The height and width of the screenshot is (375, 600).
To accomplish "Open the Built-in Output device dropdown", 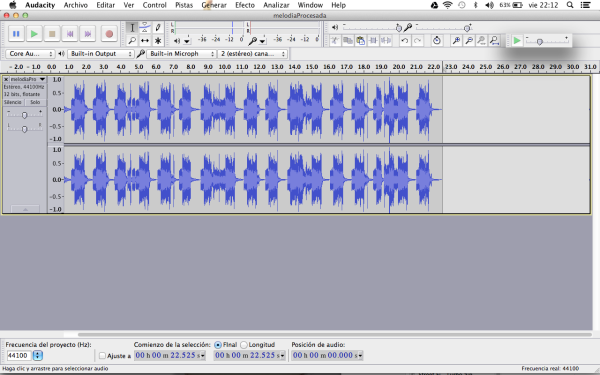I will point(101,54).
